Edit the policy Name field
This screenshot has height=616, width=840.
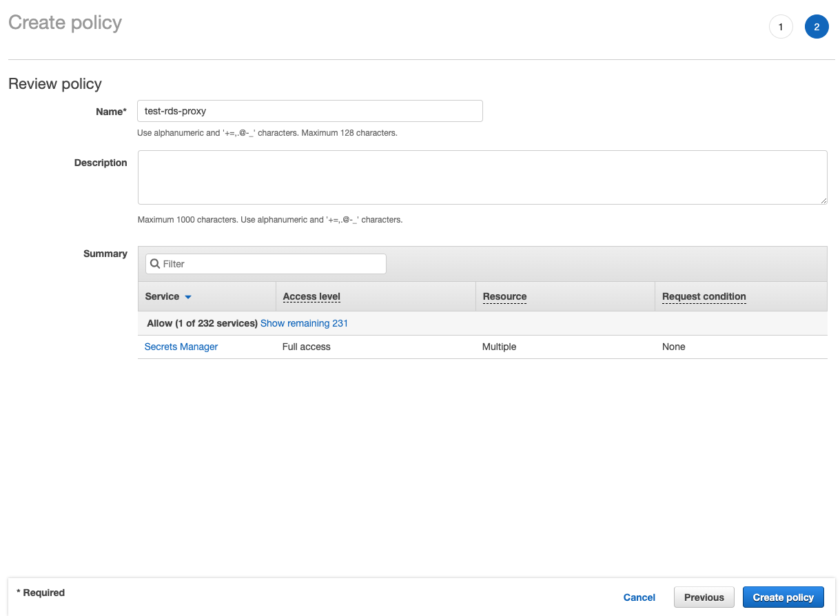(310, 111)
